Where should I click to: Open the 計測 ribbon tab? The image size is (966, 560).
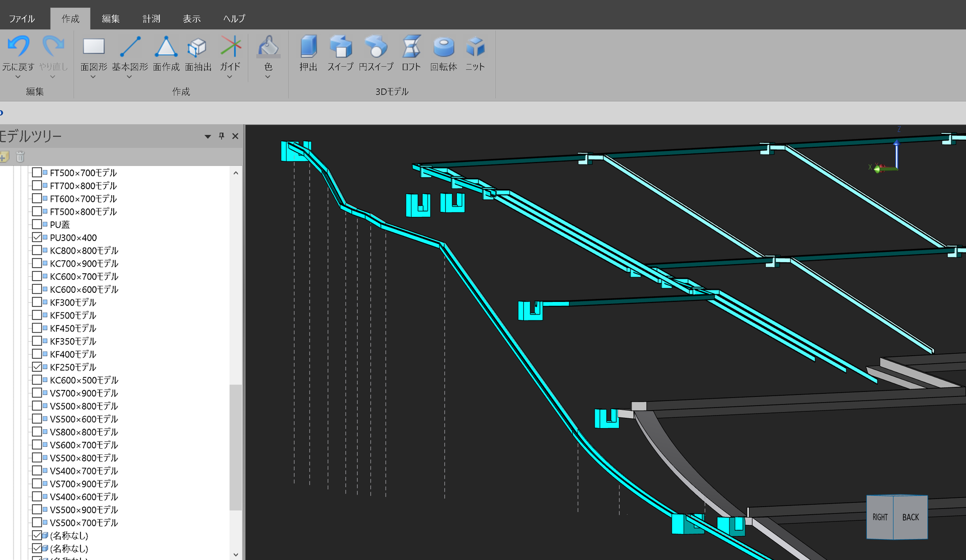[x=151, y=19]
